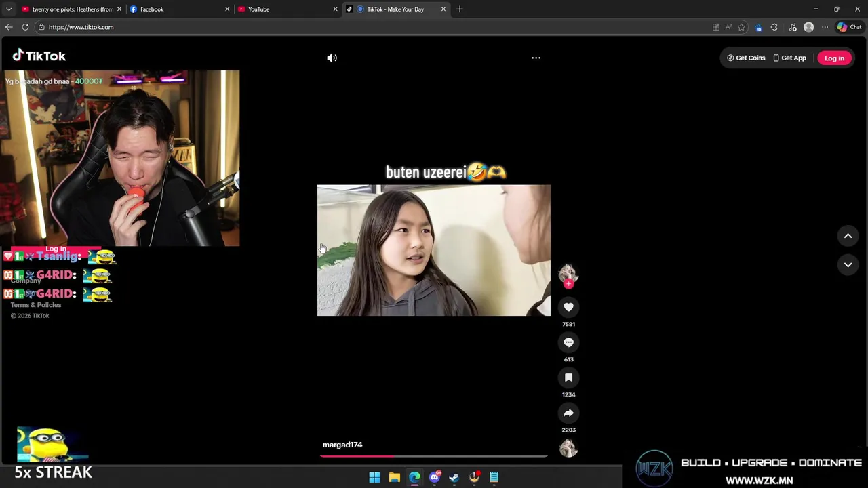The image size is (868, 488).
Task: Save video with bookmark icon
Action: [x=568, y=378]
